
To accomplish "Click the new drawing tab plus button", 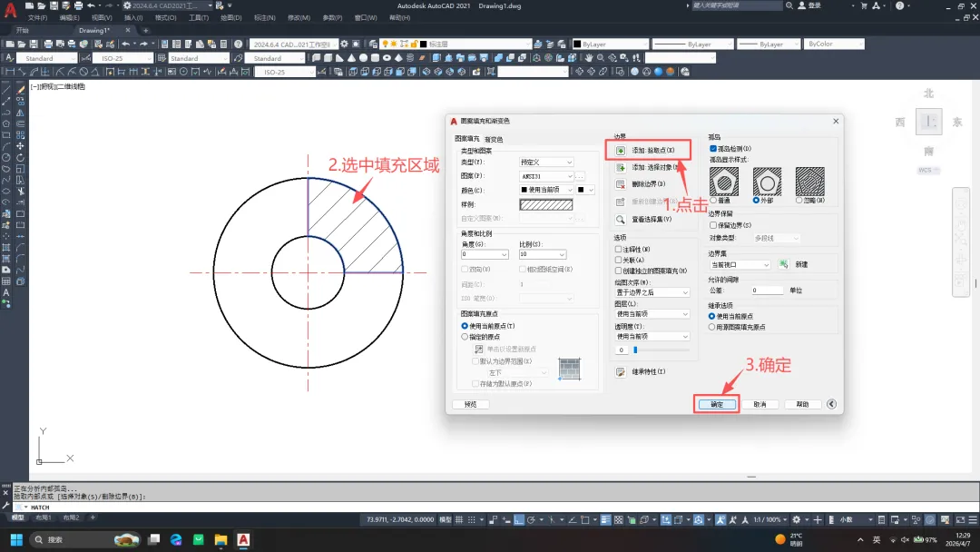I will click(145, 31).
